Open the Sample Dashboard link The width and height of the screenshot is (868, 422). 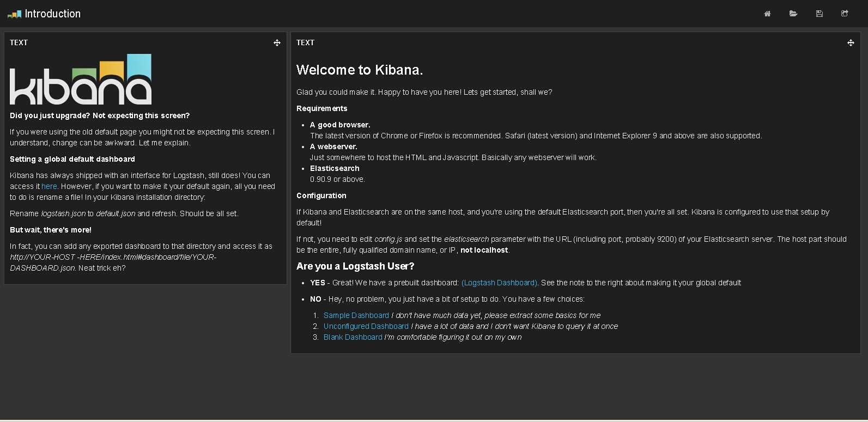point(356,315)
